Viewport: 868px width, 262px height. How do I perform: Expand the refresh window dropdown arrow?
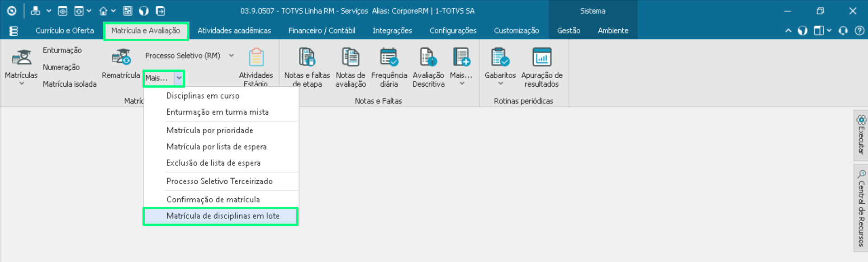coord(89,11)
